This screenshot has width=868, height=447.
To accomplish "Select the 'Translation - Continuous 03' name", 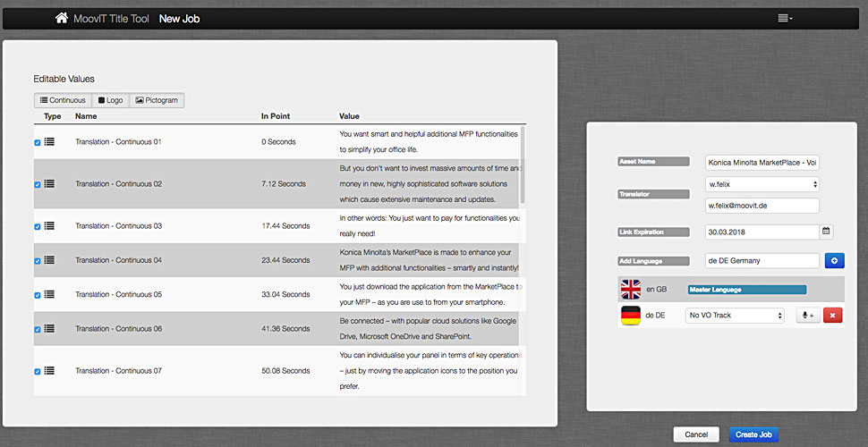I will [x=118, y=226].
